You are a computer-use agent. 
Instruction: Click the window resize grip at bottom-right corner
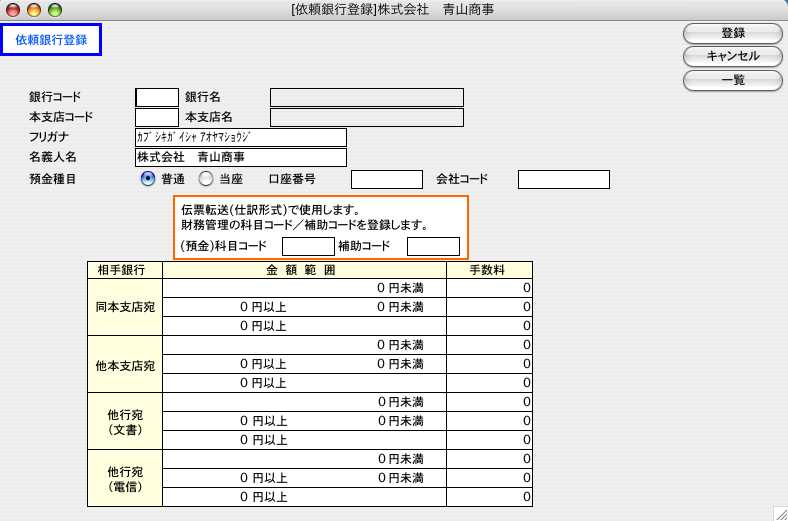point(779,512)
